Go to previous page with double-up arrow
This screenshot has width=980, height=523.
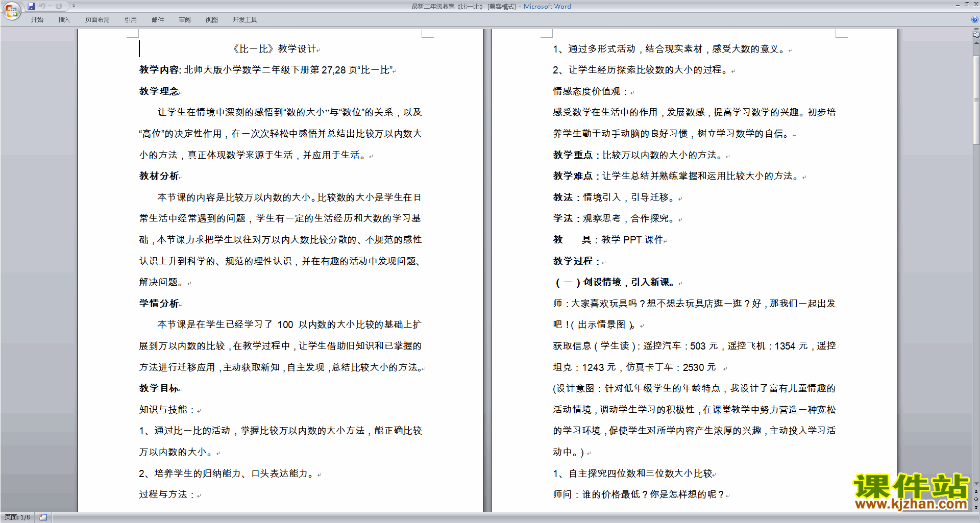[x=976, y=492]
